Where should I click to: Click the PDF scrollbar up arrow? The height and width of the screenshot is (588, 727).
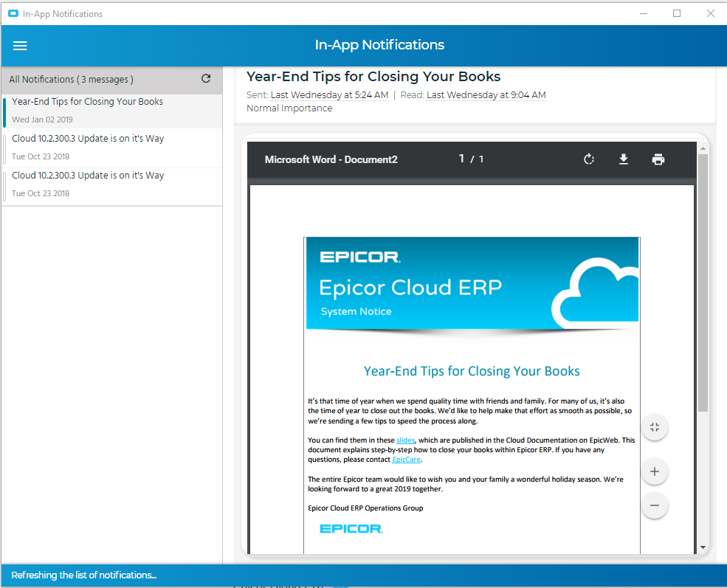click(x=703, y=148)
